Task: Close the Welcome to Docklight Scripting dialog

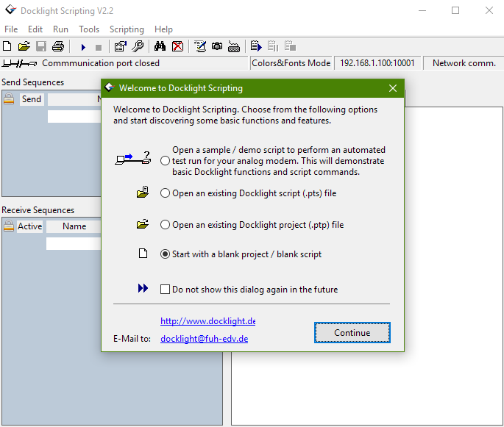Action: pos(393,88)
